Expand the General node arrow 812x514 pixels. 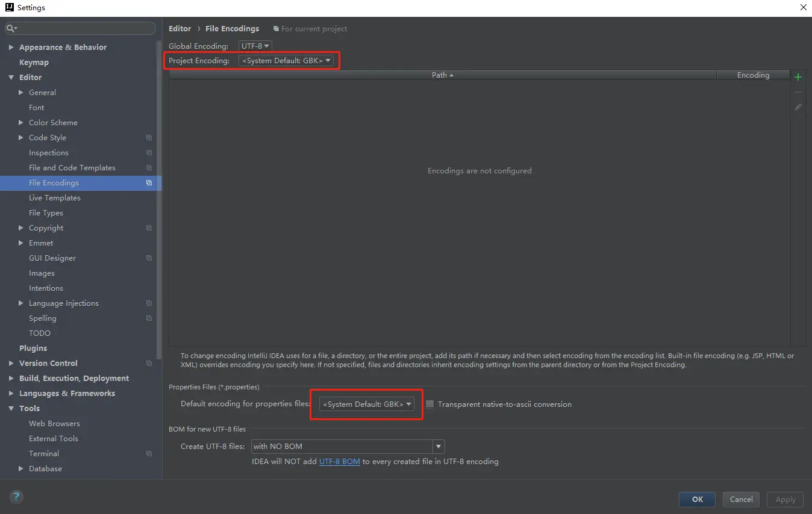coord(21,93)
